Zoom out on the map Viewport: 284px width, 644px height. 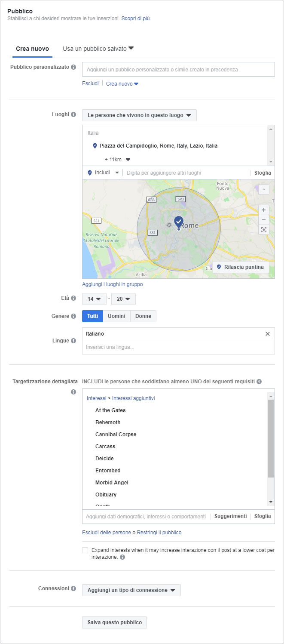tap(264, 220)
